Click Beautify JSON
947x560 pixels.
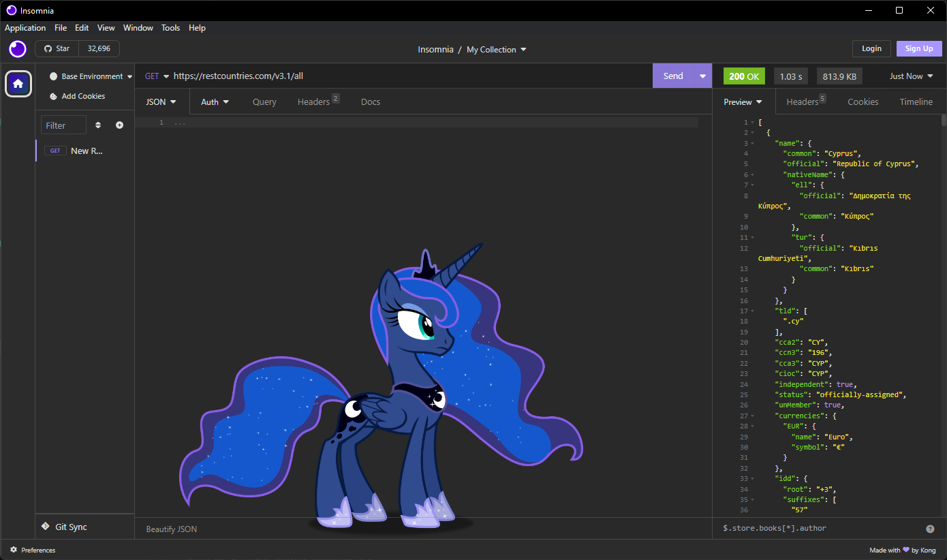tap(172, 529)
